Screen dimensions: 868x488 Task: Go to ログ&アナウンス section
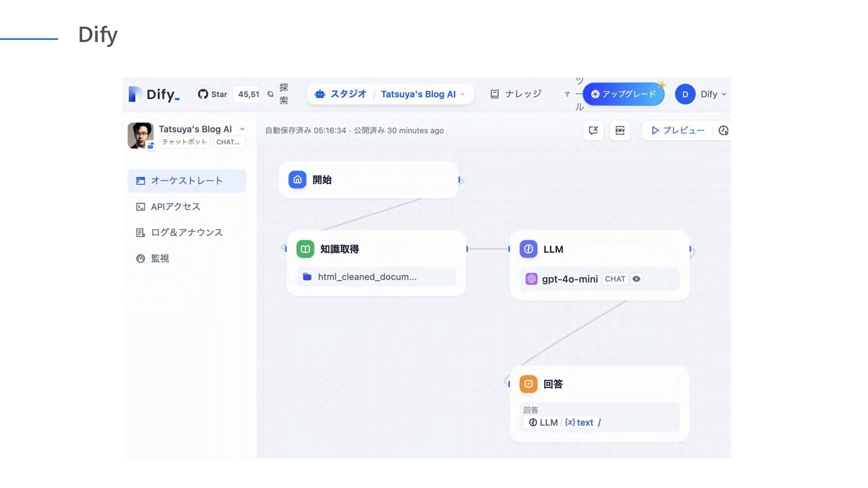click(x=186, y=232)
